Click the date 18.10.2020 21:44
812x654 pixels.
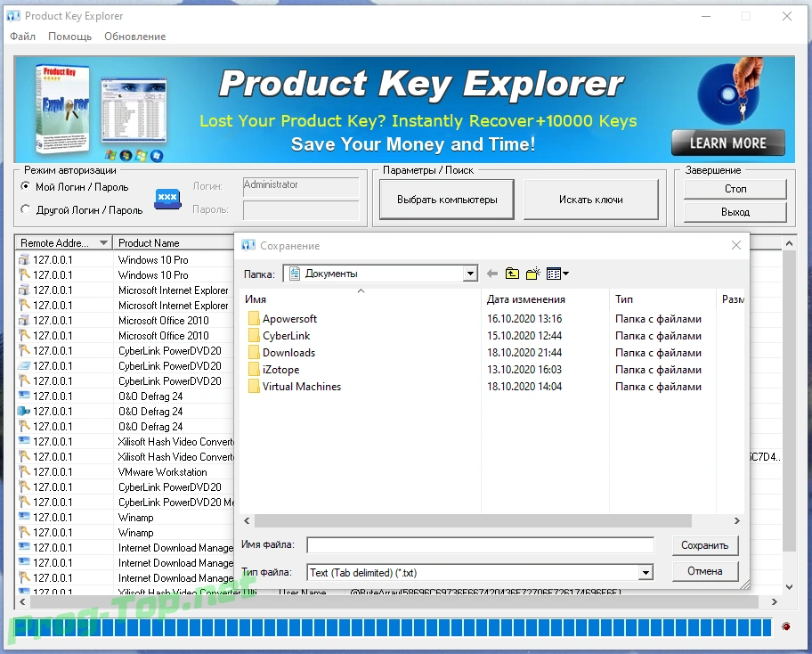click(x=524, y=352)
